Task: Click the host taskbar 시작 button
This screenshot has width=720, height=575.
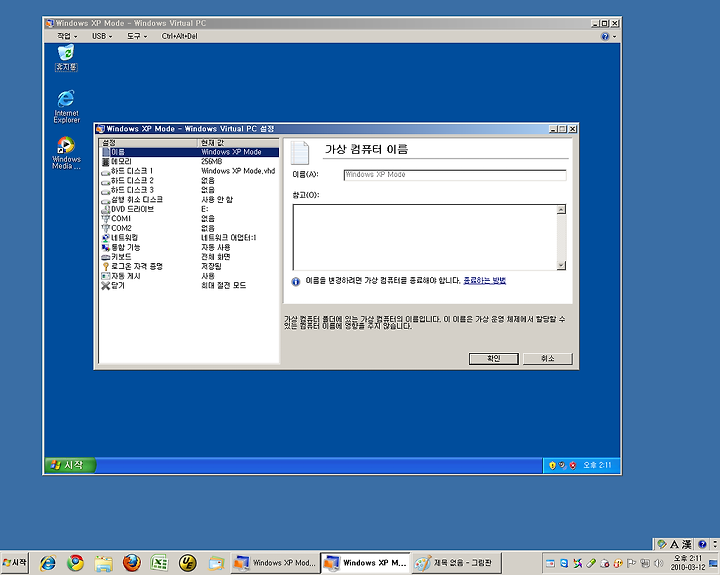Action: point(15,563)
